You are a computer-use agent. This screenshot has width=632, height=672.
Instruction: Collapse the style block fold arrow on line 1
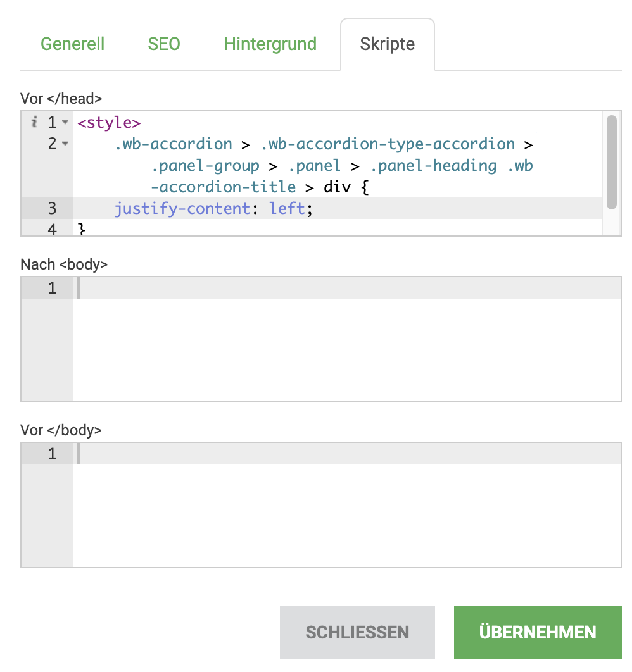(x=65, y=122)
